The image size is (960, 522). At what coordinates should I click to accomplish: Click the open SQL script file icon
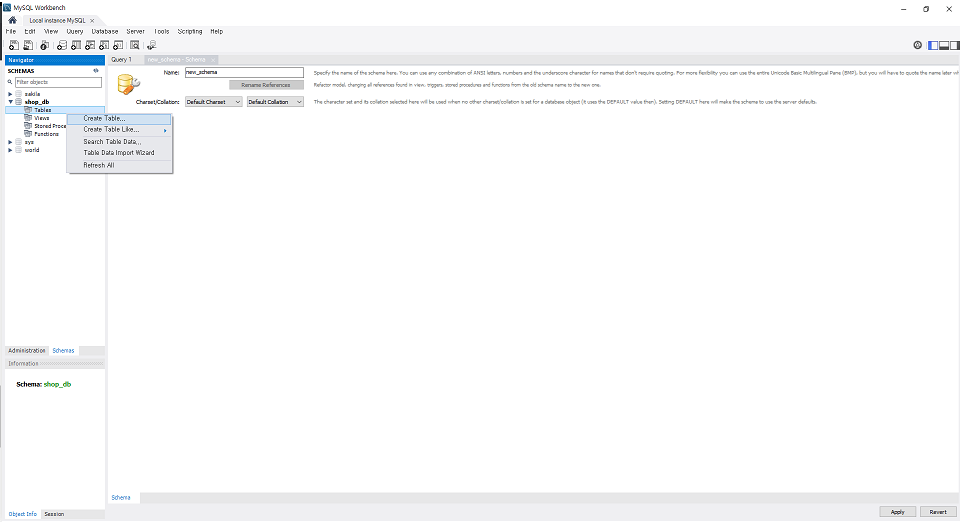pyautogui.click(x=28, y=45)
